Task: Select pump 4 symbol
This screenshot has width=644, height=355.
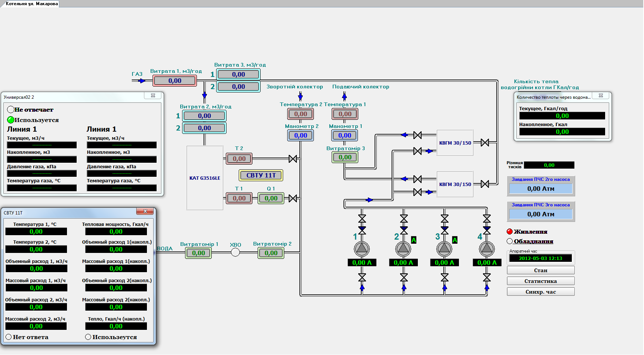Action: [x=487, y=249]
